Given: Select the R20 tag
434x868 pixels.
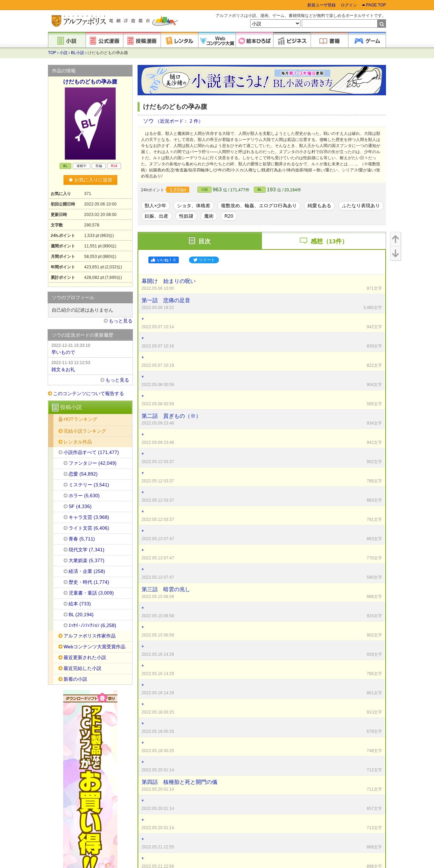Looking at the screenshot, I should pyautogui.click(x=229, y=216).
